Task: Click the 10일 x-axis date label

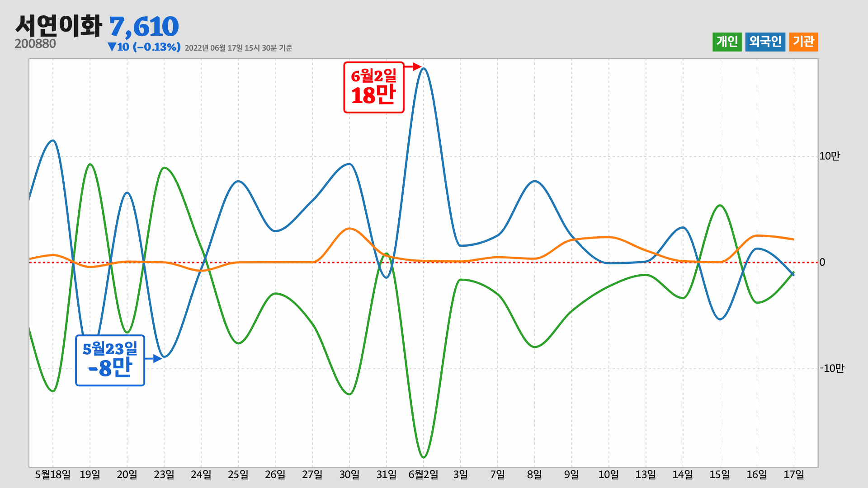Action: [x=609, y=474]
